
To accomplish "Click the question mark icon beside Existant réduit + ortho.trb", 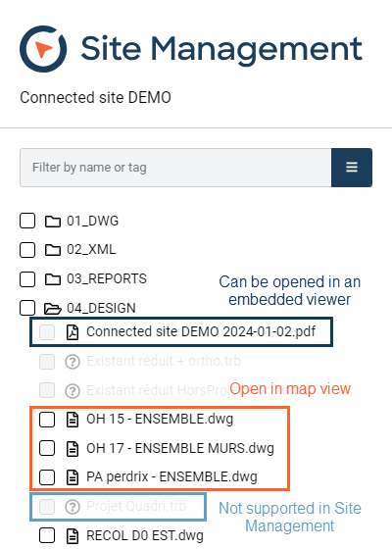I will tap(73, 362).
